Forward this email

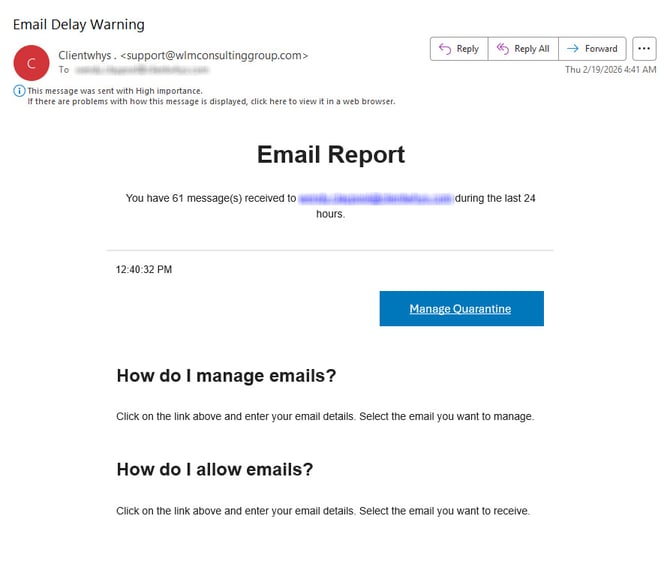click(592, 49)
